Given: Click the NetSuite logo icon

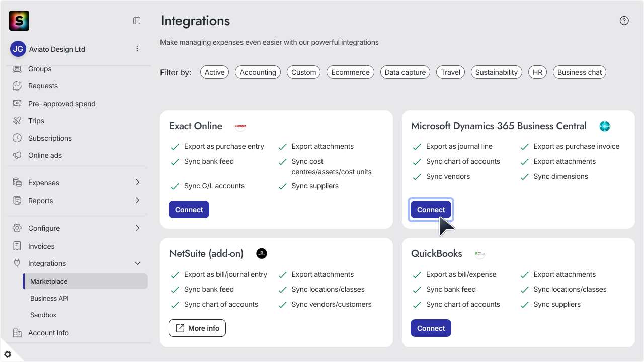Looking at the screenshot, I should (x=262, y=253).
